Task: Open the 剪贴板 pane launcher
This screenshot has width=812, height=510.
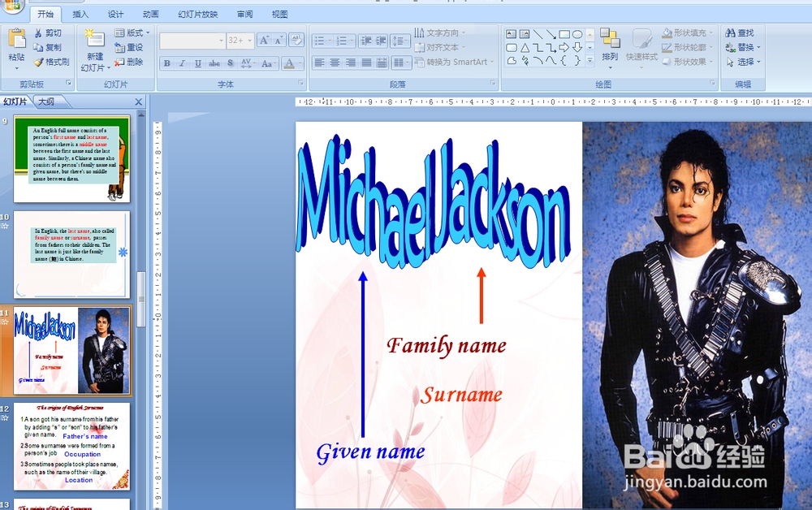Action: coord(68,83)
